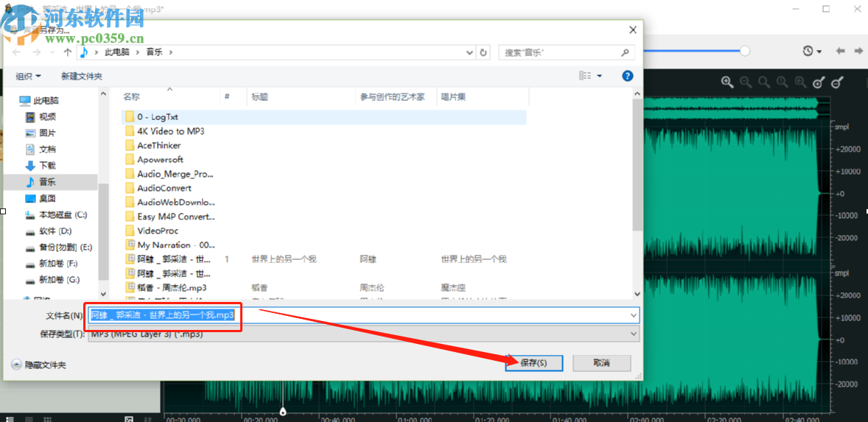
Task: Click the forward navigation arrow in dialog
Action: click(37, 52)
